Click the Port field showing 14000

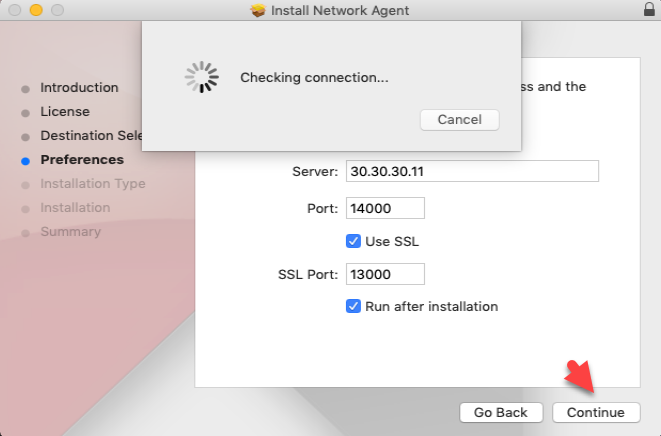385,208
